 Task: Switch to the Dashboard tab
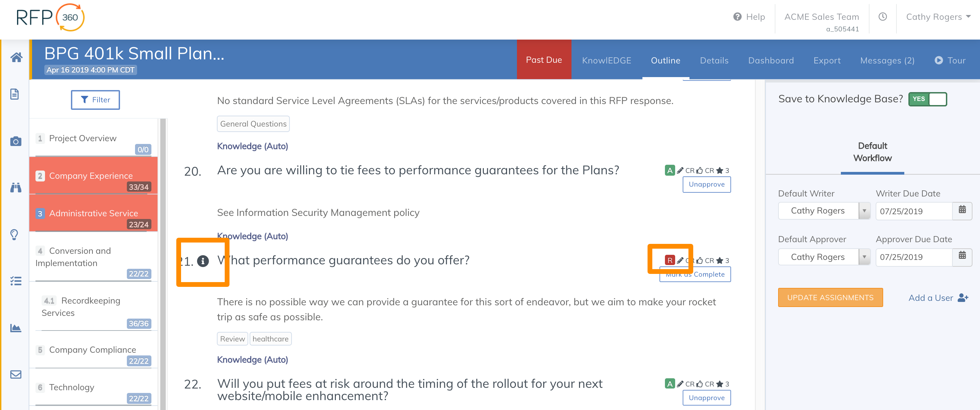(x=771, y=60)
